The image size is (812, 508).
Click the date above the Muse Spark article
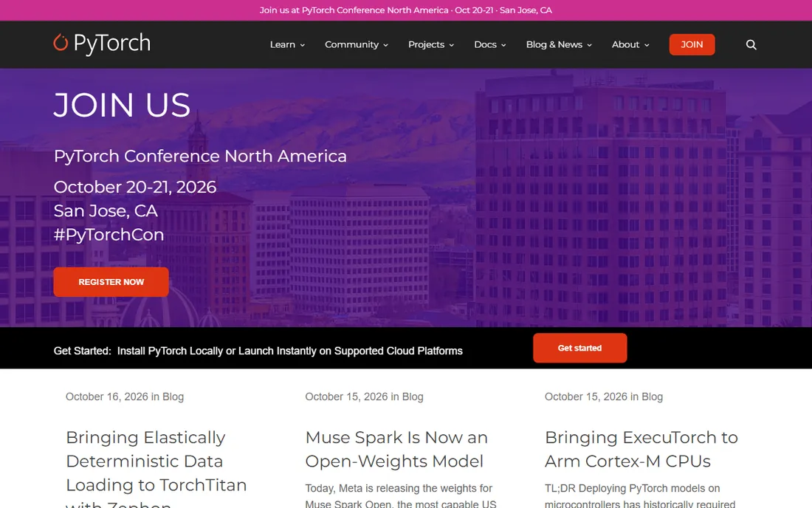point(364,397)
